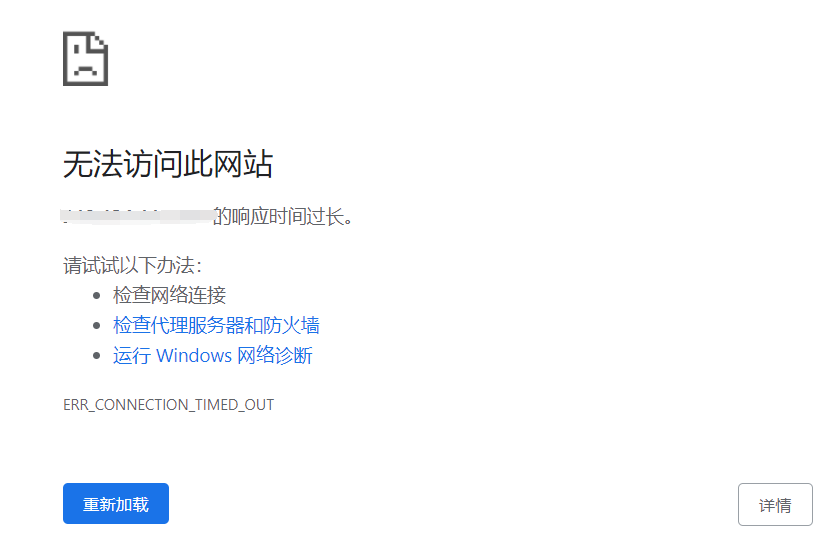Click the frowning mouth on page icon

coord(85,70)
